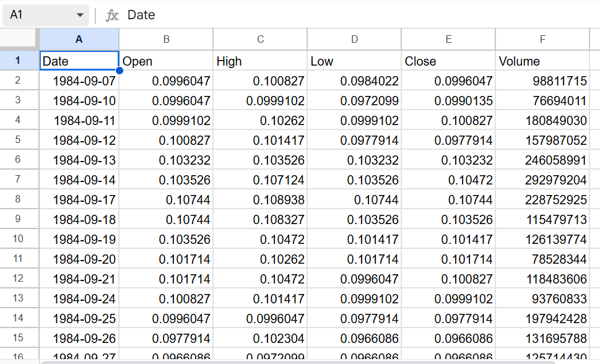Click the blue fill handle on cell A1

(119, 71)
